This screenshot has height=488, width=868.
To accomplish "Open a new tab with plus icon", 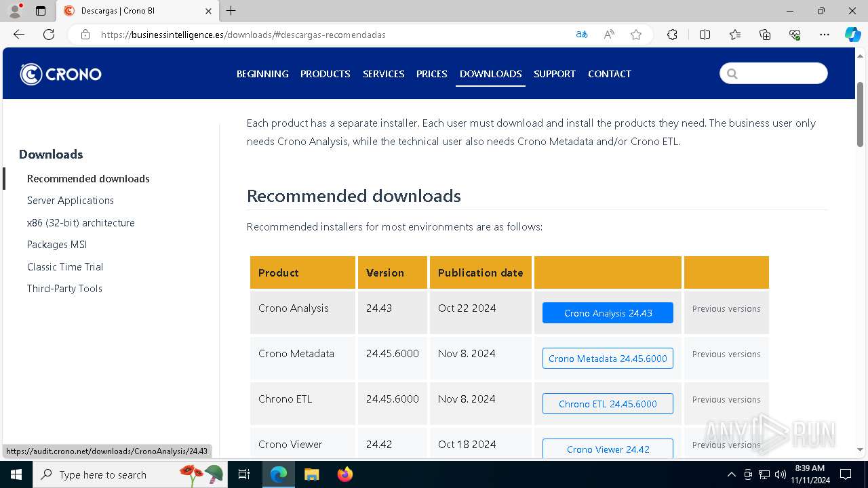I will pos(231,11).
